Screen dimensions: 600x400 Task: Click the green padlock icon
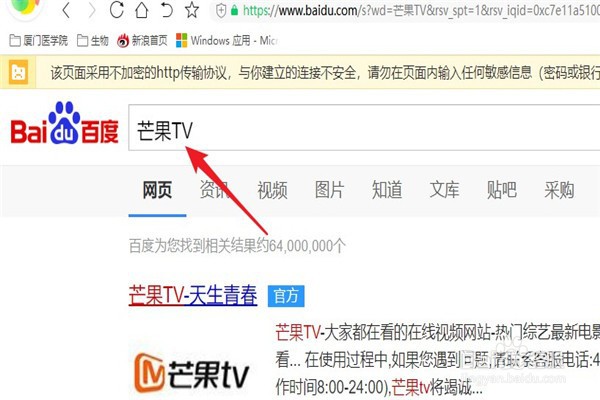click(235, 11)
